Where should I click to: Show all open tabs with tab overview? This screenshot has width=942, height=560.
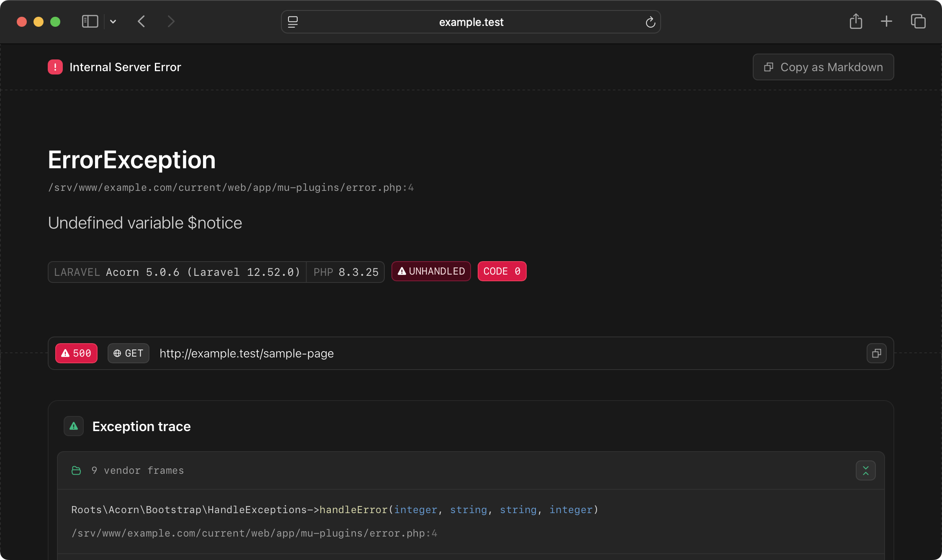pyautogui.click(x=918, y=21)
